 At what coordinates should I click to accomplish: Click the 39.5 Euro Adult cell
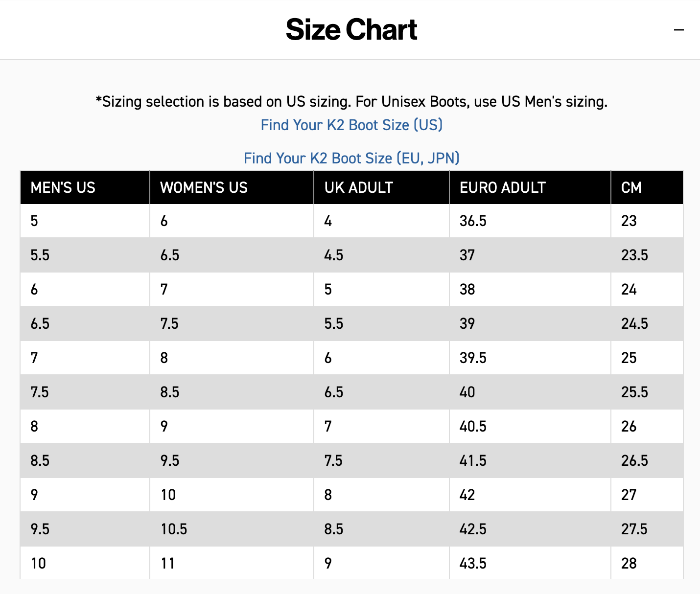(473, 358)
